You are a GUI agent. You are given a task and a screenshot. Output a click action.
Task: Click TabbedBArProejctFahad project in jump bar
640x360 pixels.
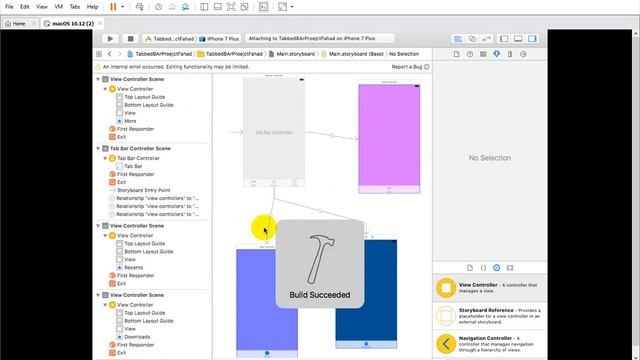160,54
